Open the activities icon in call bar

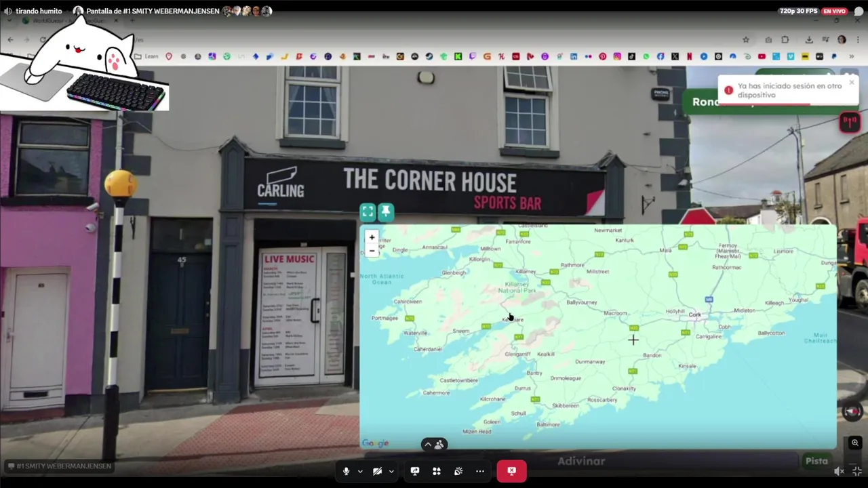[x=437, y=471]
